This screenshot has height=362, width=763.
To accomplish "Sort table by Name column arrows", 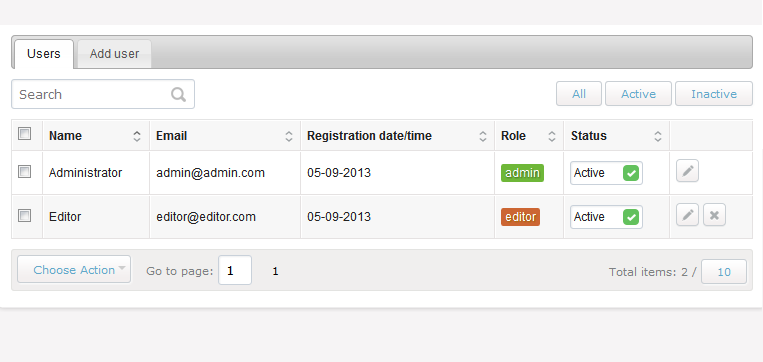I will 137,136.
